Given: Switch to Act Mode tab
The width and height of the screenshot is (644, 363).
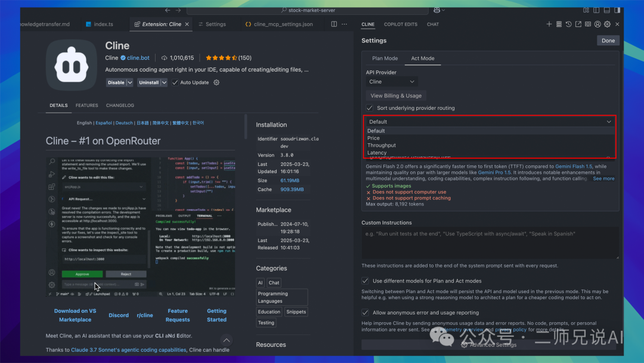Looking at the screenshot, I should pyautogui.click(x=423, y=59).
